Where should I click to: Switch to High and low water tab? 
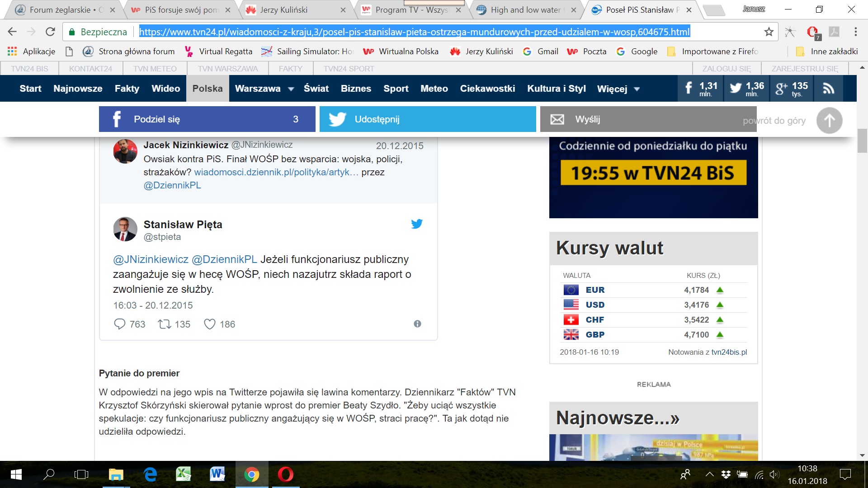[x=526, y=9]
